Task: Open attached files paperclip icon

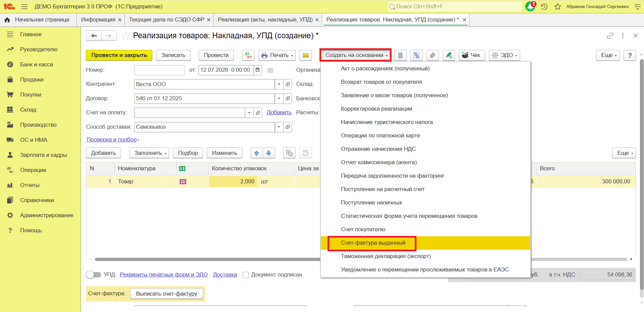Action: (x=433, y=55)
